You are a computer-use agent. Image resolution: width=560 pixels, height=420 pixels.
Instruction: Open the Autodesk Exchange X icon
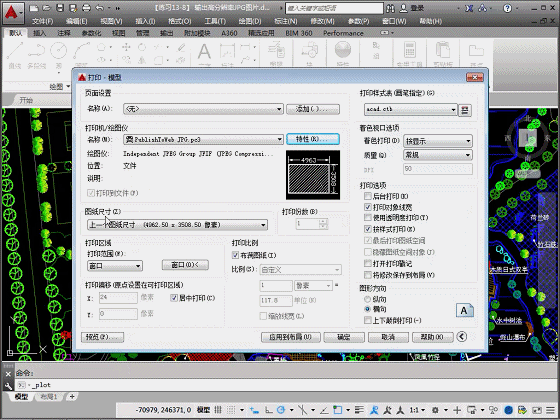click(x=469, y=8)
